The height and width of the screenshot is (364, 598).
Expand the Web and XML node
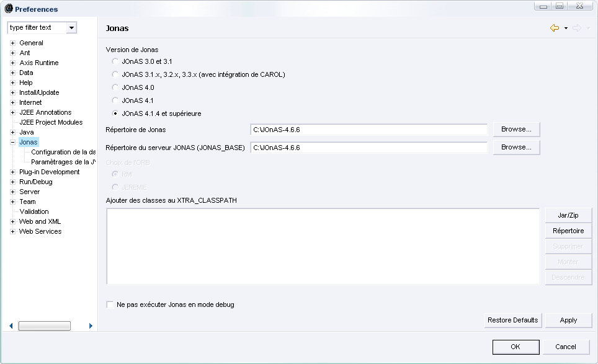tap(12, 221)
